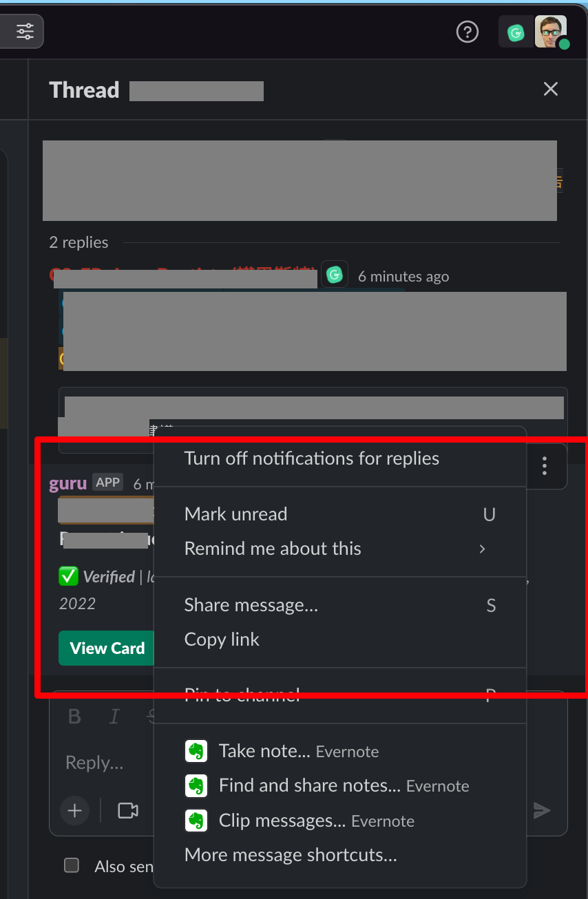
Task: Open the plus attachments button
Action: (74, 810)
